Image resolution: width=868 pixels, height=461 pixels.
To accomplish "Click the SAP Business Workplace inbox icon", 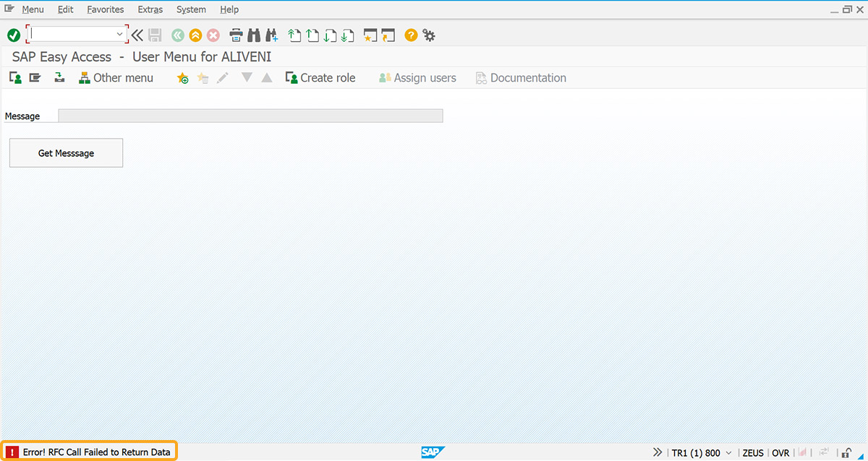I will [x=59, y=77].
